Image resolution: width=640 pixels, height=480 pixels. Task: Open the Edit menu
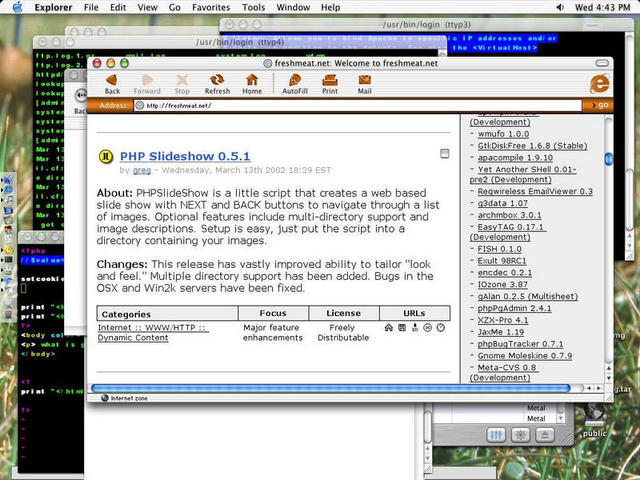[118, 7]
